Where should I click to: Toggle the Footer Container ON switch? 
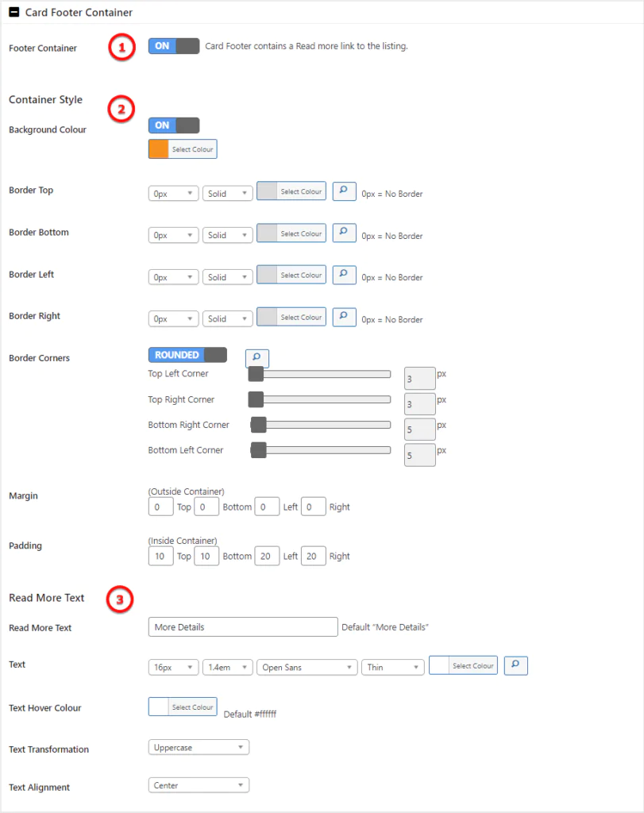point(173,46)
